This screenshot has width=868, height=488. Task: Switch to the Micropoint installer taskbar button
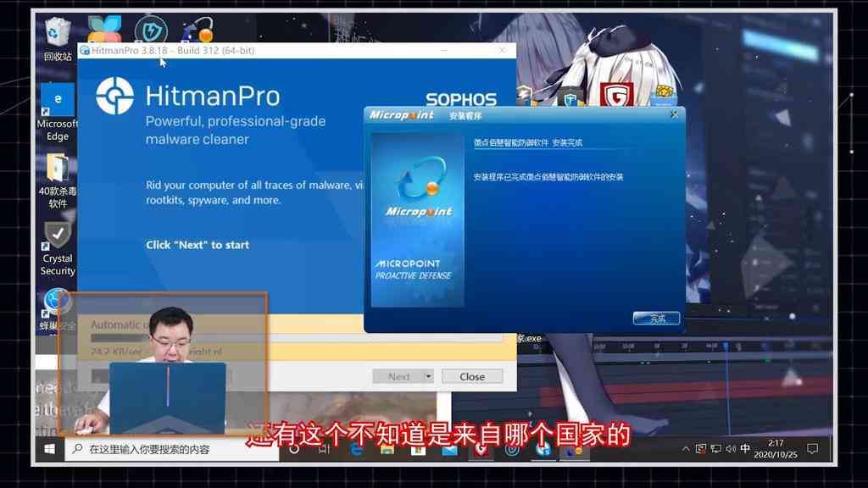(574, 450)
